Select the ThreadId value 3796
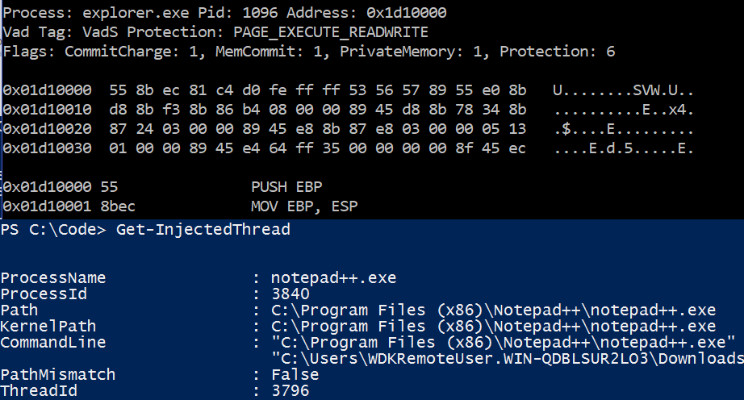The image size is (744, 400). point(290,391)
